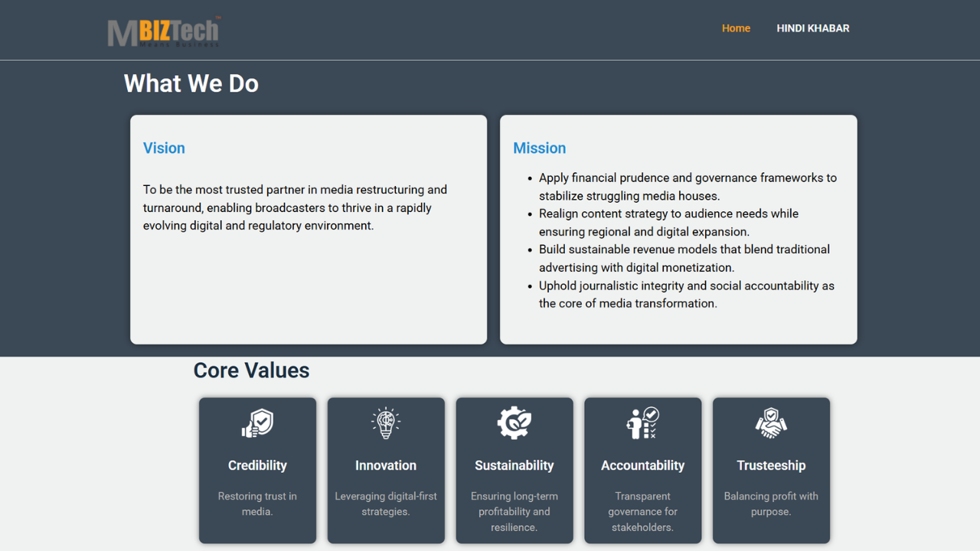Select the Sustainability card title
This screenshot has width=980, height=551.
tap(514, 465)
